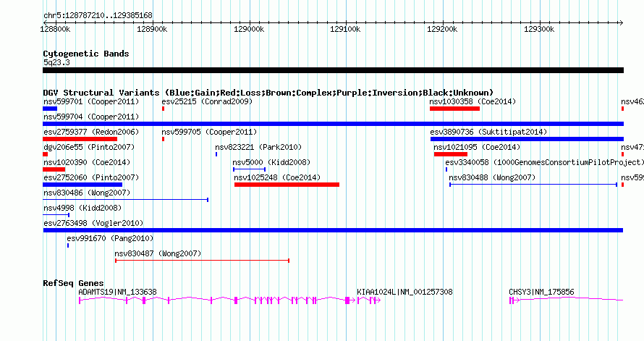Open ADAMTS19|NM_133638 gene label
Image resolution: width=644 pixels, height=341 pixels.
[x=117, y=292]
